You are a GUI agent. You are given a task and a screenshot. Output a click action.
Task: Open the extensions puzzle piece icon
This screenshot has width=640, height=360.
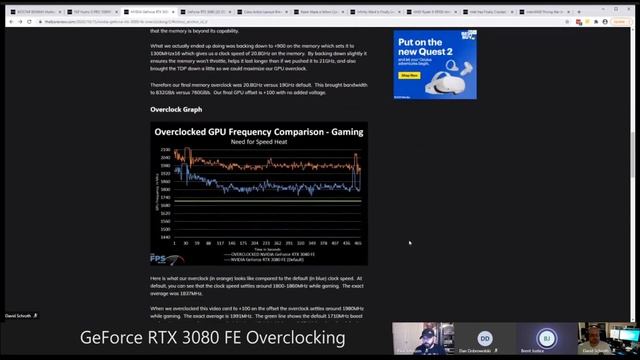pyautogui.click(x=596, y=22)
